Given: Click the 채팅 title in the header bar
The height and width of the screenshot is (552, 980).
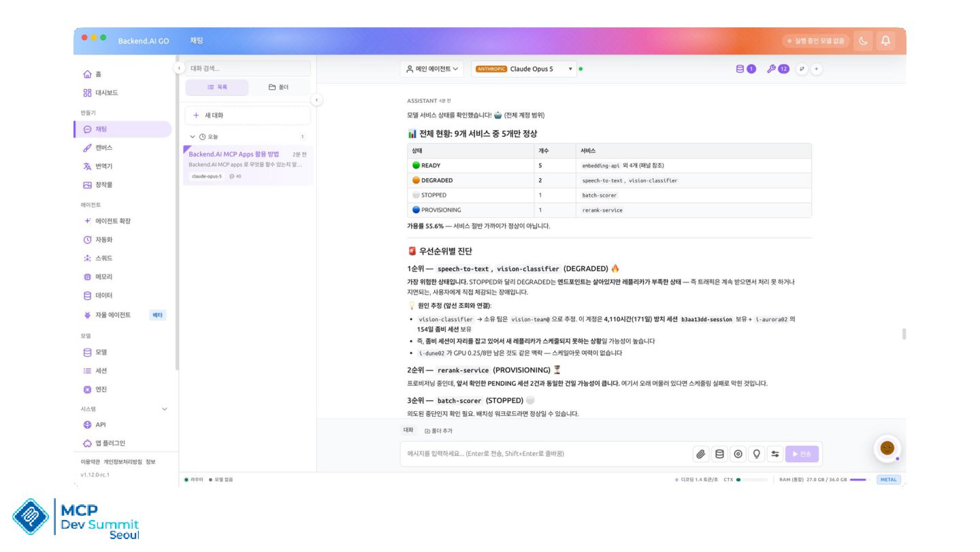Looking at the screenshot, I should coord(197,41).
